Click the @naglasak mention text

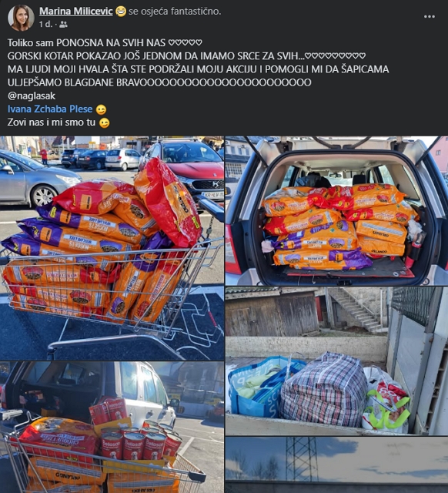32,96
